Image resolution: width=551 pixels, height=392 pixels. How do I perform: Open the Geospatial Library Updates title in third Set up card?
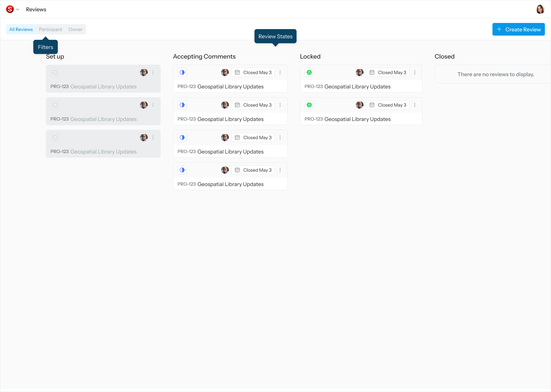click(103, 152)
